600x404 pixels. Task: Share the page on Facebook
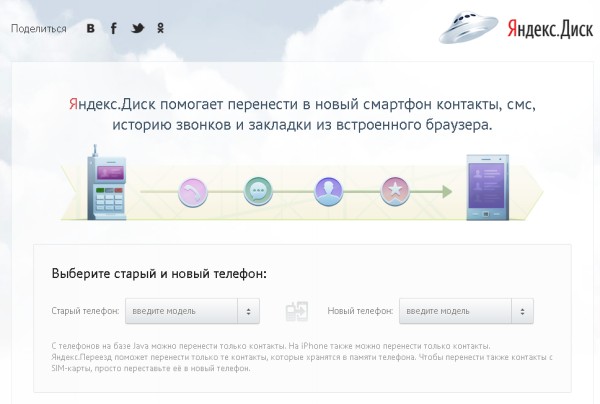(114, 28)
